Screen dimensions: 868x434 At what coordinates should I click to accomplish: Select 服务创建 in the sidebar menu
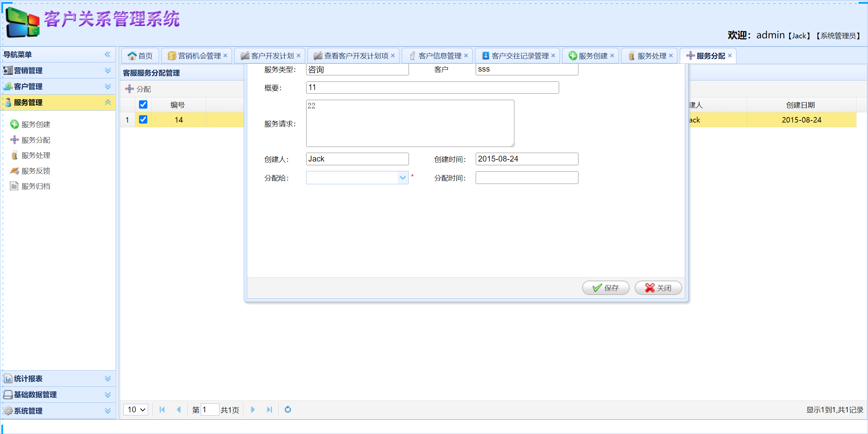click(35, 124)
